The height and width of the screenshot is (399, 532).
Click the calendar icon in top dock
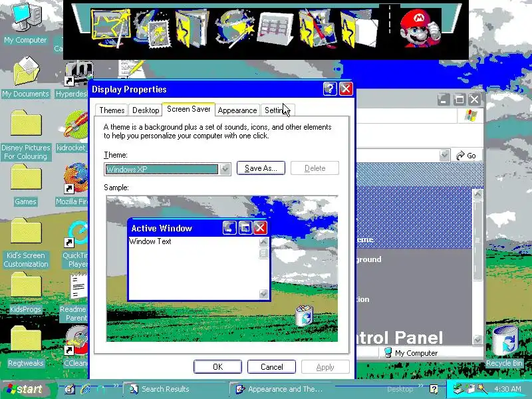tap(275, 29)
